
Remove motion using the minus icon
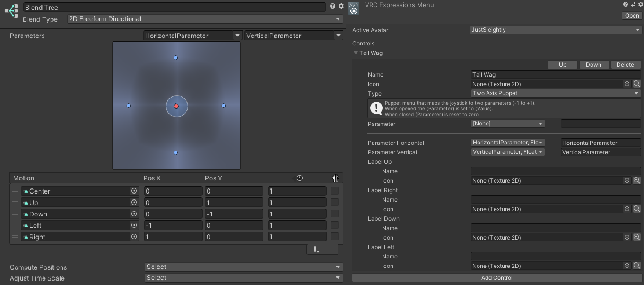[329, 249]
